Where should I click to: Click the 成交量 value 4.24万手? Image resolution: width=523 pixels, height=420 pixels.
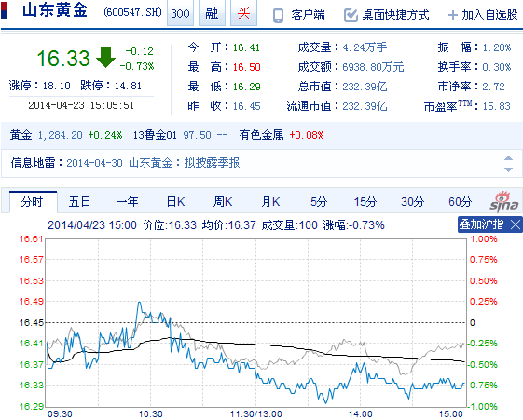(365, 47)
